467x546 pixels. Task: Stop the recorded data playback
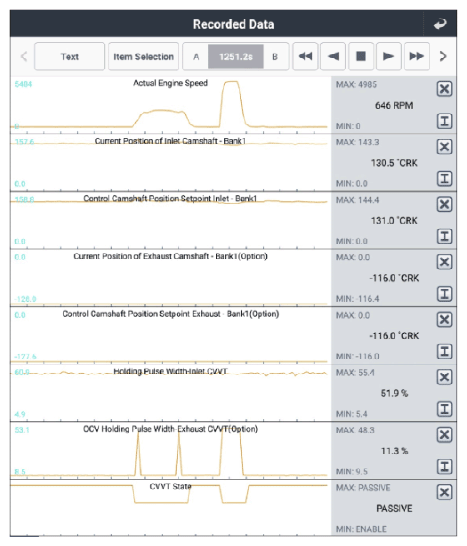coord(361,56)
